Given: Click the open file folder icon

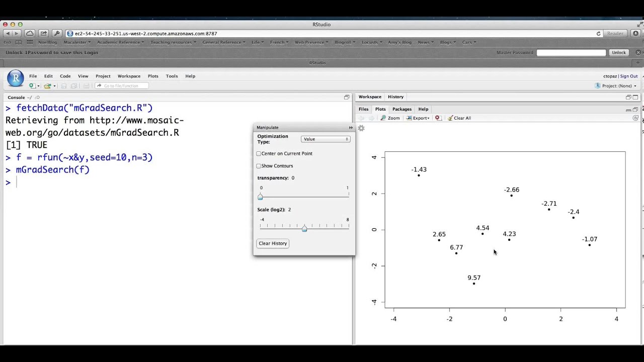Looking at the screenshot, I should coord(47,86).
